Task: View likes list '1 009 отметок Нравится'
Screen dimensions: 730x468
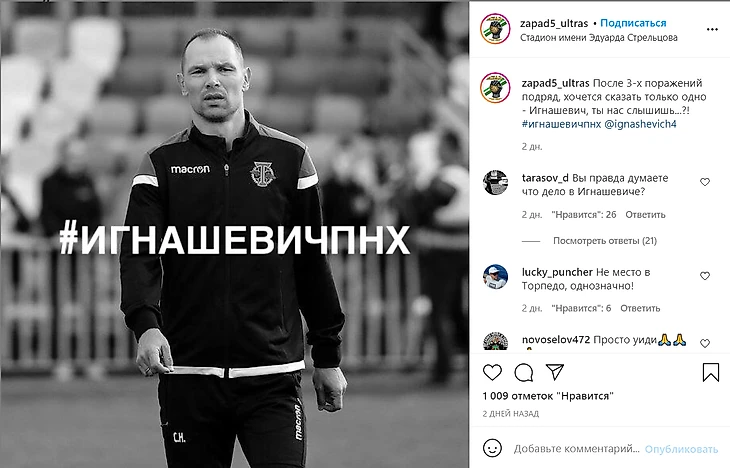Action: [548, 396]
